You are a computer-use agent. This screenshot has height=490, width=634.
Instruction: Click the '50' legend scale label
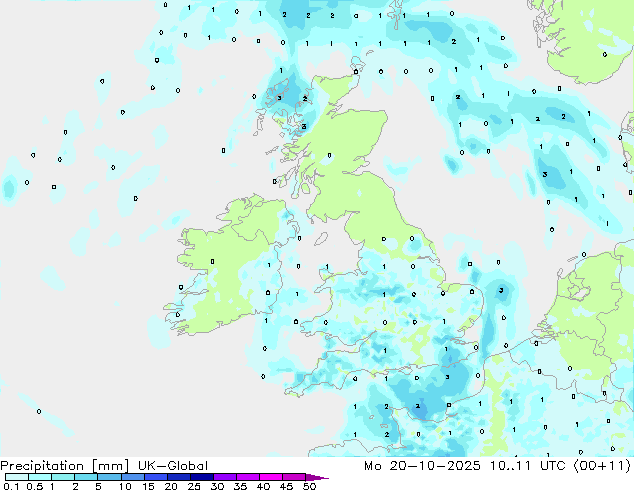[309, 486]
